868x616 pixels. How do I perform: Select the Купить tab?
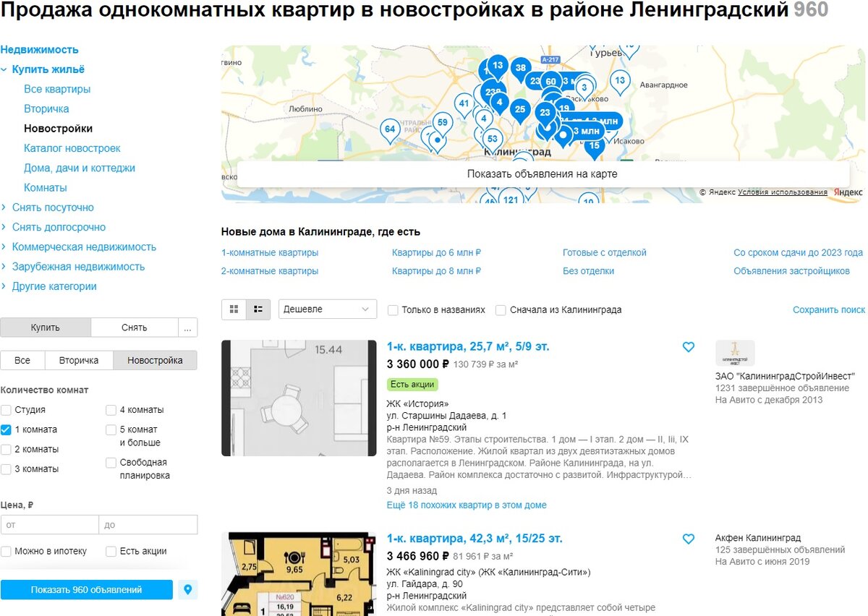click(x=46, y=328)
